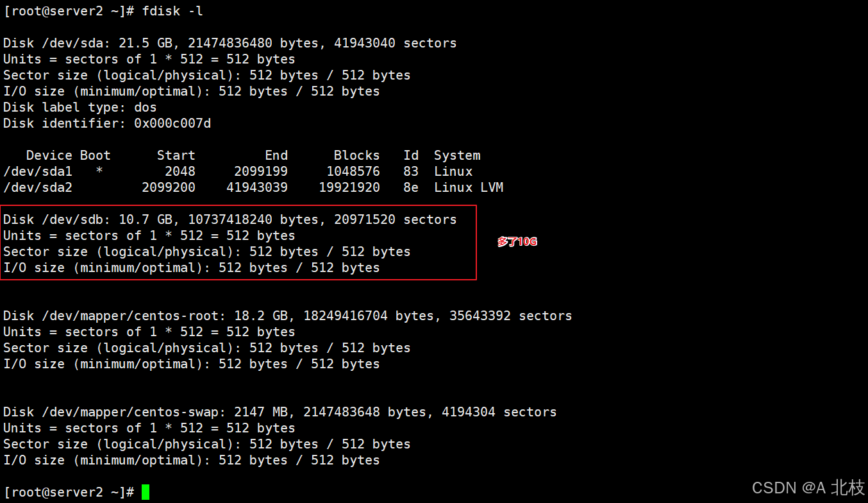Click the start value "2048"

(180, 171)
